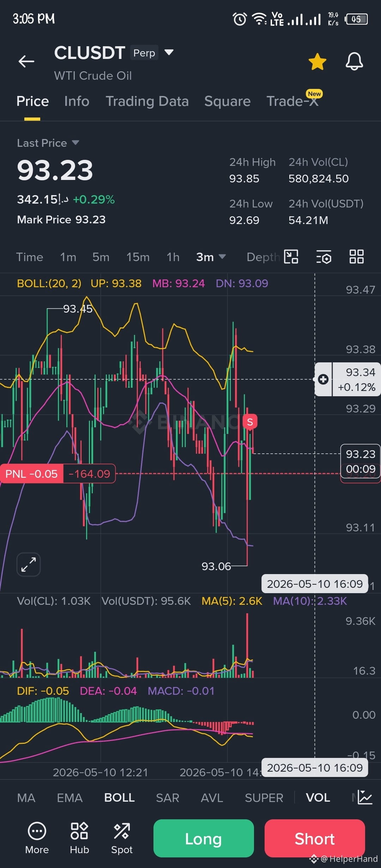Open the indicator settings chart icon
Image resolution: width=381 pixels, height=868 pixels.
(365, 797)
